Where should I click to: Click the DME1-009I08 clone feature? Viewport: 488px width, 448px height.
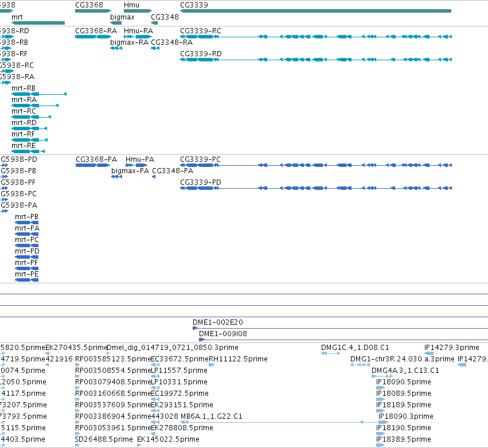point(343,340)
